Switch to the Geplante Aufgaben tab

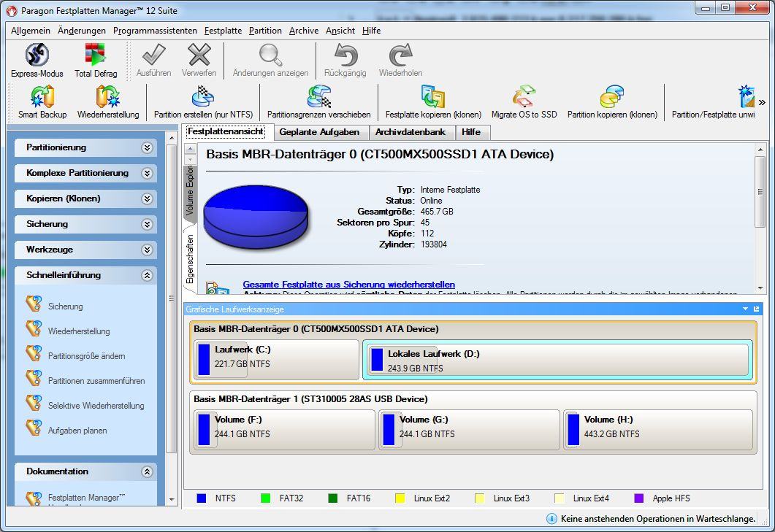pos(319,132)
